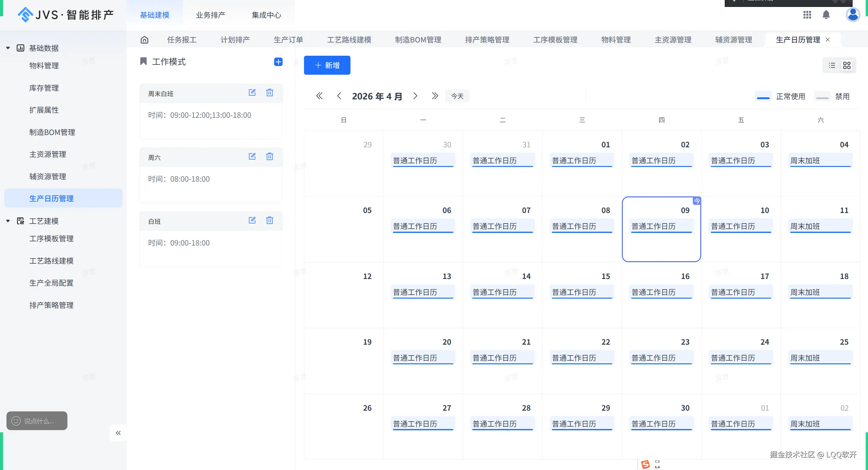868x470 pixels.
Task: Open the home icon tab
Action: pos(144,40)
